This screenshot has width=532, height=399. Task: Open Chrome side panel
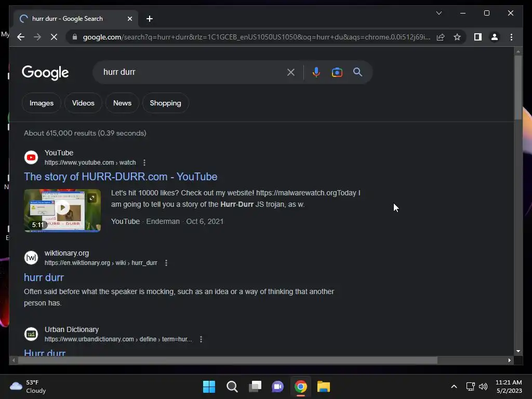point(478,37)
